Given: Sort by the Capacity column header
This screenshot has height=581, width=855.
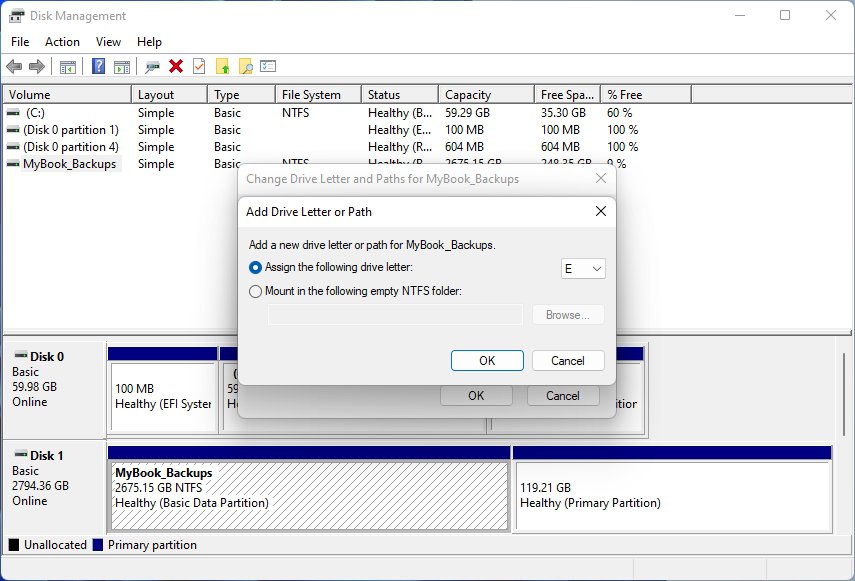Looking at the screenshot, I should (486, 94).
